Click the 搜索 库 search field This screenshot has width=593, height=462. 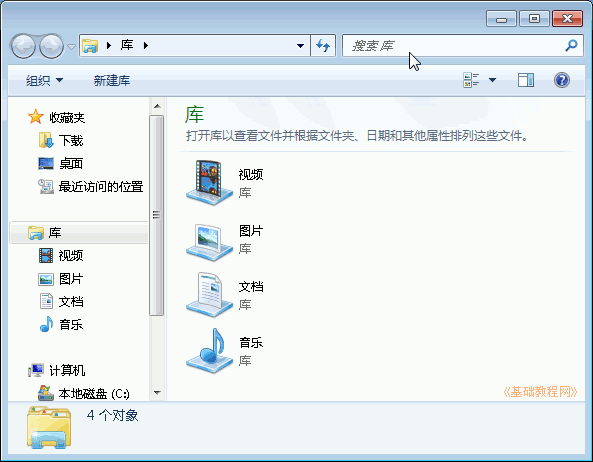coord(453,46)
